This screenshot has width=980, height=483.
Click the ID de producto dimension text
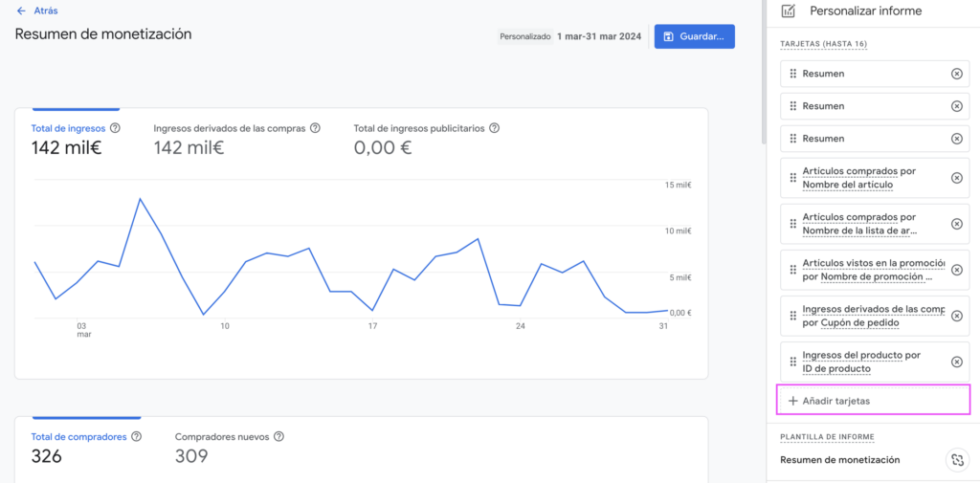[836, 369]
